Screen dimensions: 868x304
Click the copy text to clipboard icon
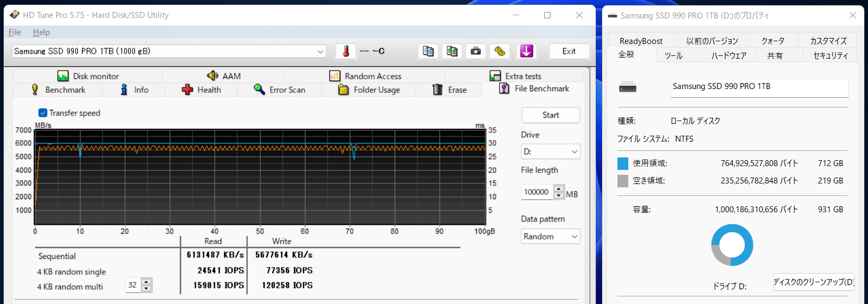click(428, 51)
